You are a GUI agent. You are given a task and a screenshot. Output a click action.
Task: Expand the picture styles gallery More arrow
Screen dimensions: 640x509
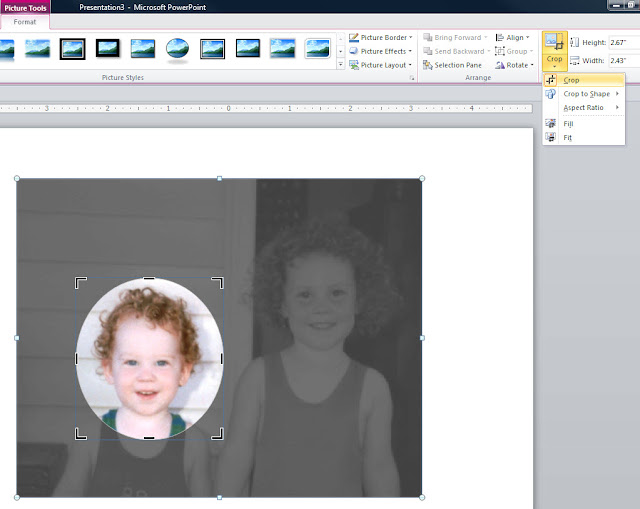coord(340,64)
